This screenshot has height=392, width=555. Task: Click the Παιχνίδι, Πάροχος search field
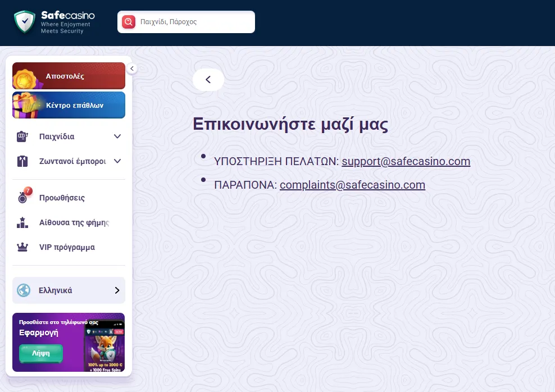pos(194,22)
